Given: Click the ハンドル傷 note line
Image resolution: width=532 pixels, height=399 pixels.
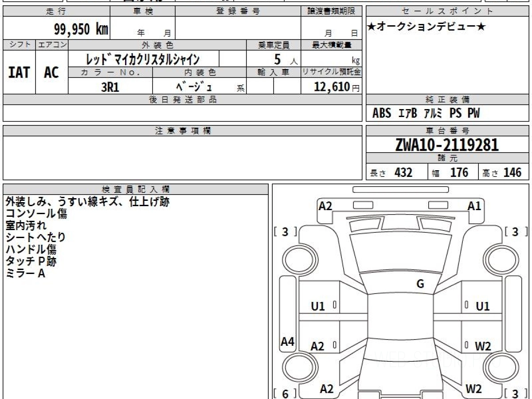Looking at the screenshot, I should coord(31,250).
